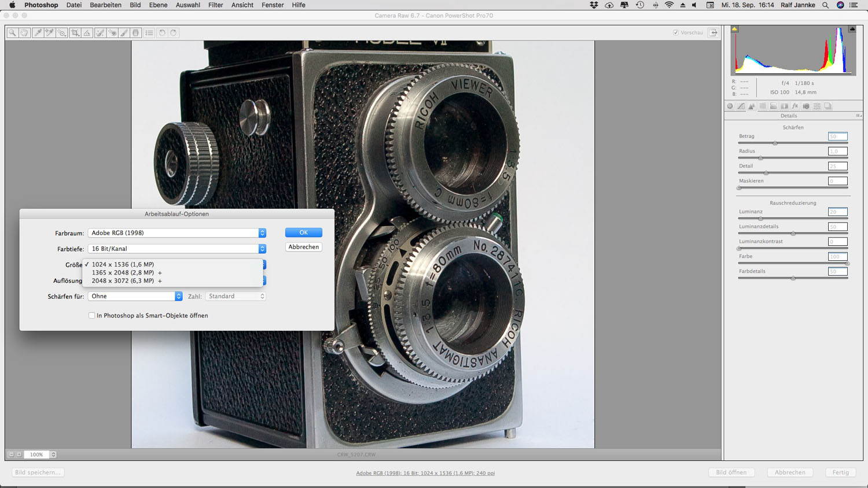Open the Presets panel tab
The height and width of the screenshot is (488, 868).
(x=816, y=106)
